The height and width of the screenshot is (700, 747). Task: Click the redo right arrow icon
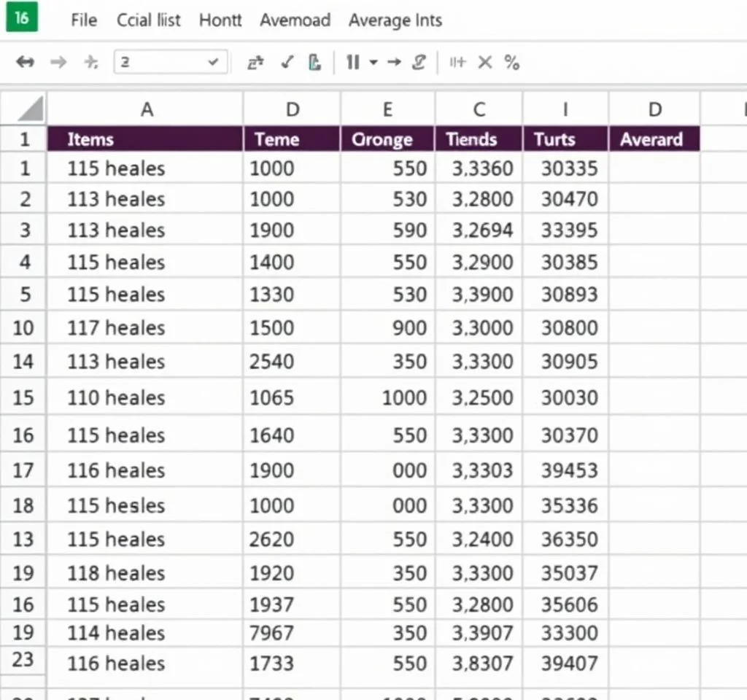[x=58, y=62]
